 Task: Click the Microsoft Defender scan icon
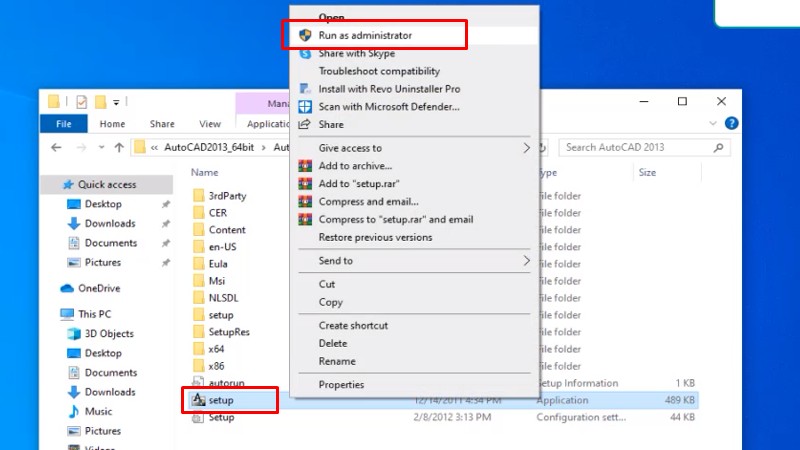coord(305,106)
